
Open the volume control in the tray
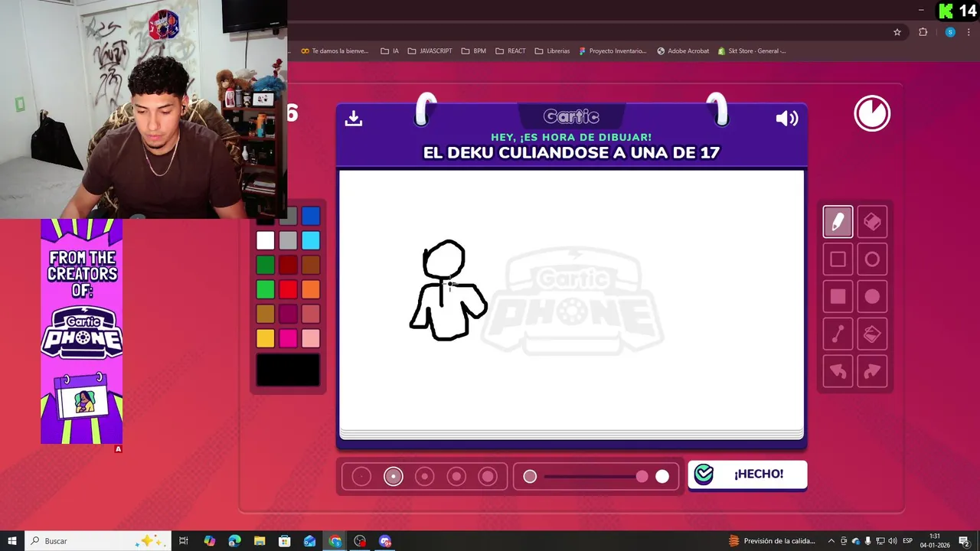click(x=892, y=541)
